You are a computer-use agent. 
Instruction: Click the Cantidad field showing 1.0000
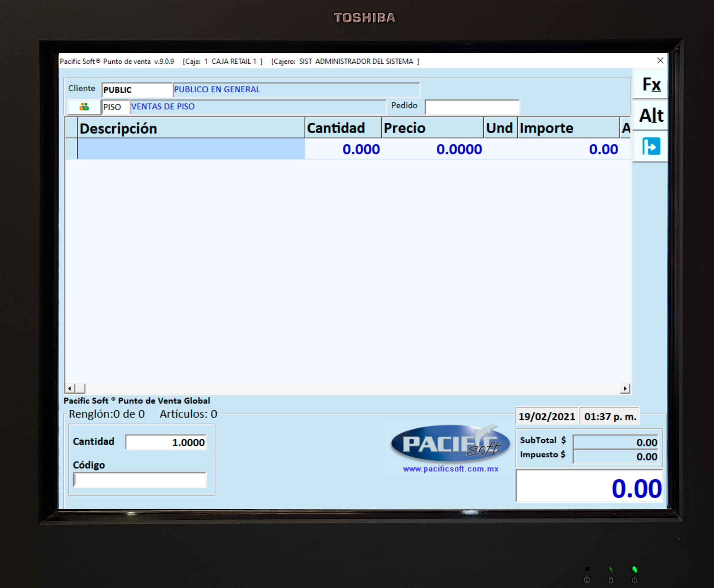[x=166, y=442]
